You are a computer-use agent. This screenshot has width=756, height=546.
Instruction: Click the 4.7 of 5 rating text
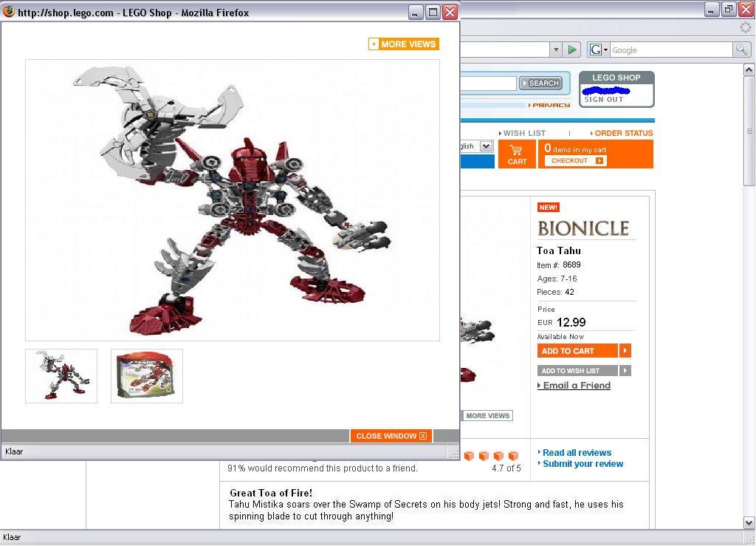pos(506,468)
